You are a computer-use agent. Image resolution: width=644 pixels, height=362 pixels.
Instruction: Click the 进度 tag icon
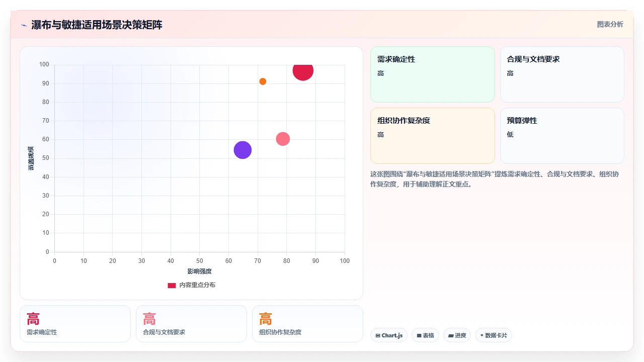[451, 335]
